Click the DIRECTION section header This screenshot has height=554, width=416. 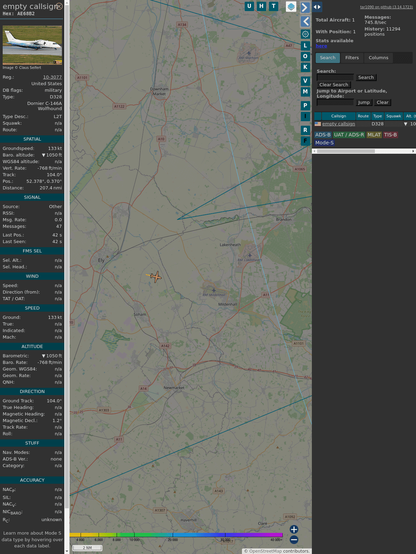coord(32,392)
